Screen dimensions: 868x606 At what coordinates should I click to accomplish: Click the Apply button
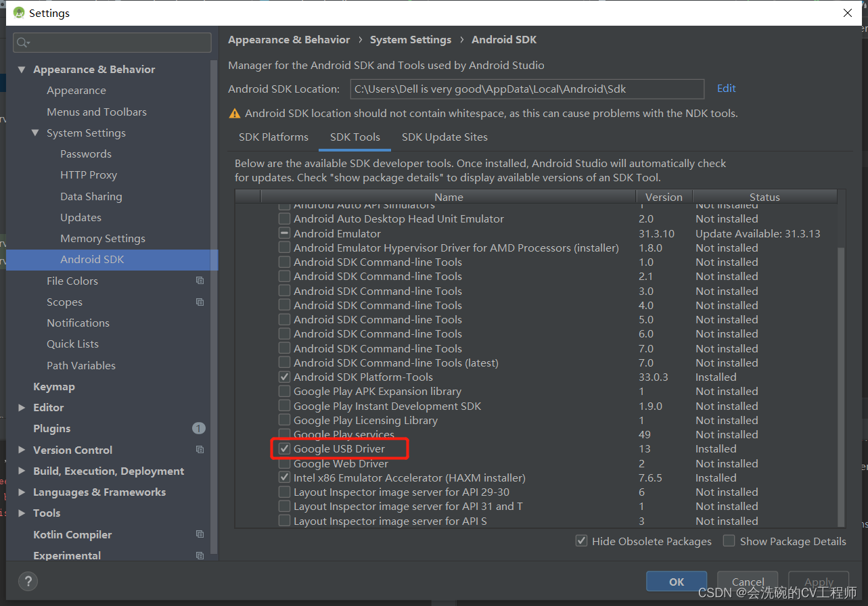819,582
